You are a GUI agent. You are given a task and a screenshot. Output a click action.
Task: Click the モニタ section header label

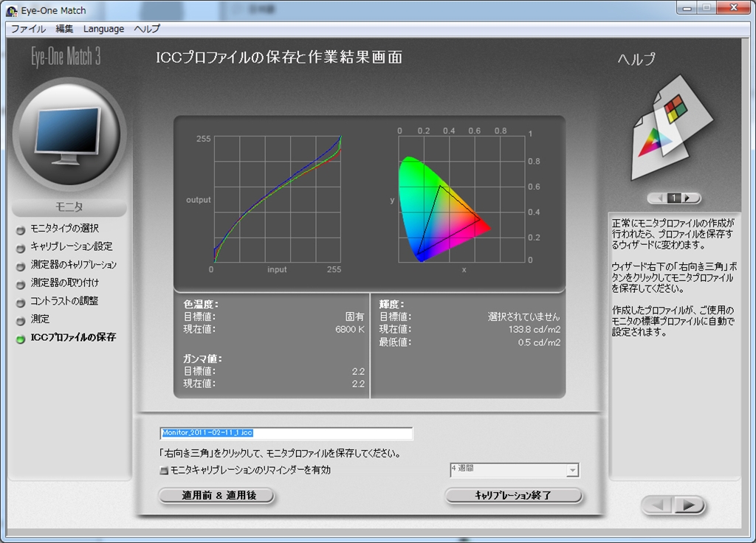[69, 207]
